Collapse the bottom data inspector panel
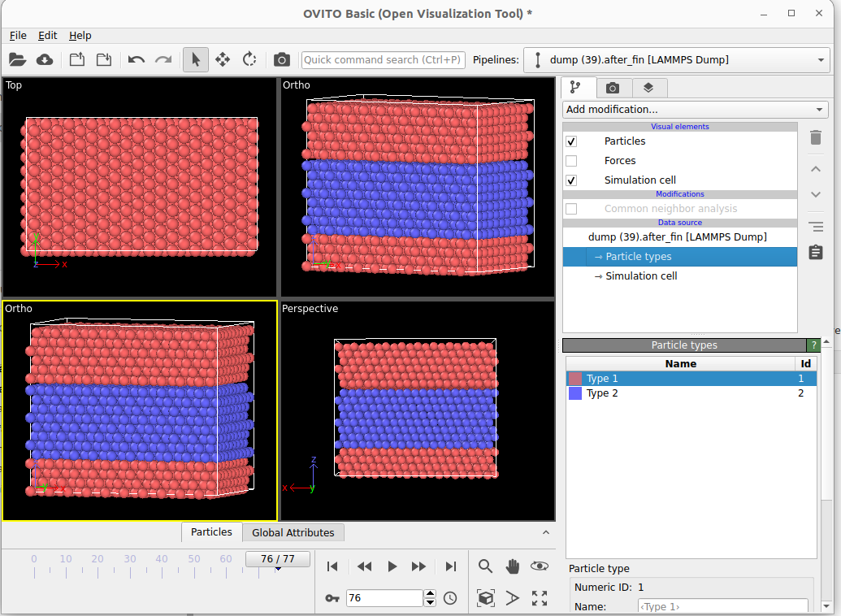The width and height of the screenshot is (841, 616). pyautogui.click(x=546, y=532)
